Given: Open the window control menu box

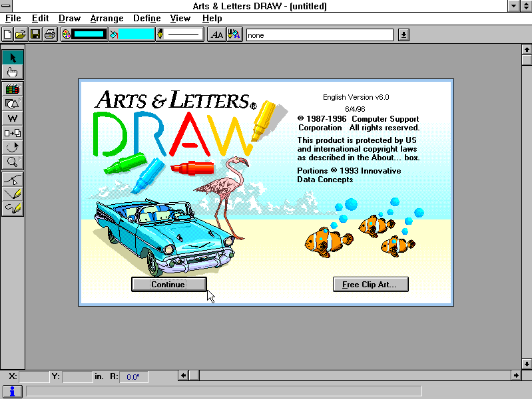Looking at the screenshot, I should [x=6, y=6].
